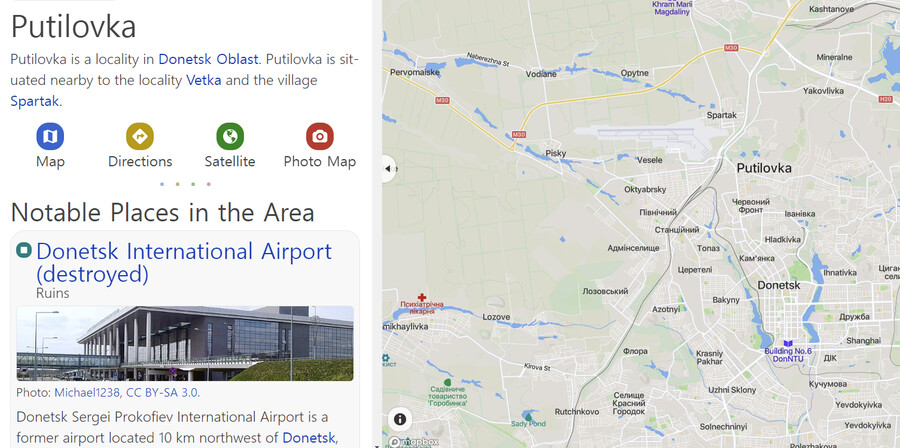This screenshot has width=900, height=448.
Task: Click the Sady Pond map marker
Action: point(527,415)
